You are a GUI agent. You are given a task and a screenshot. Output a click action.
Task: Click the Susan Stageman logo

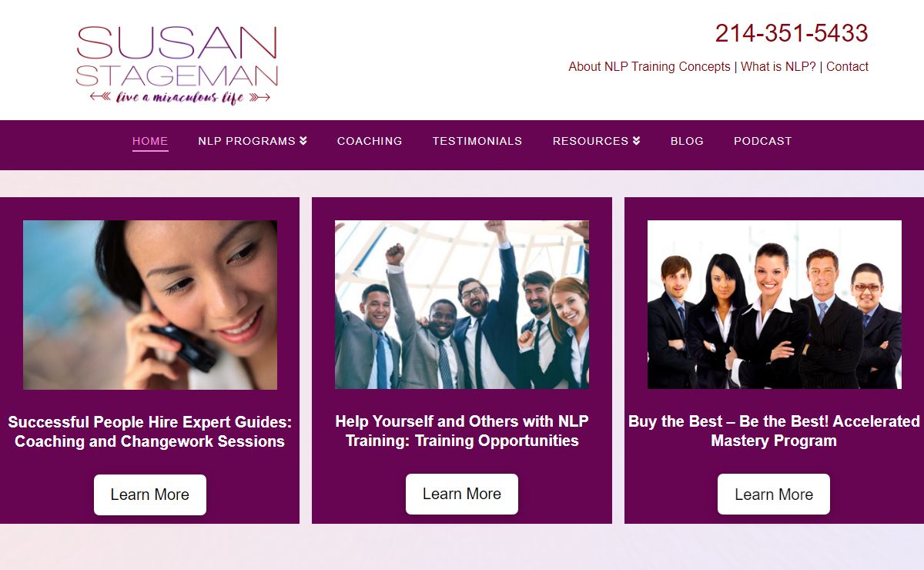point(177,65)
